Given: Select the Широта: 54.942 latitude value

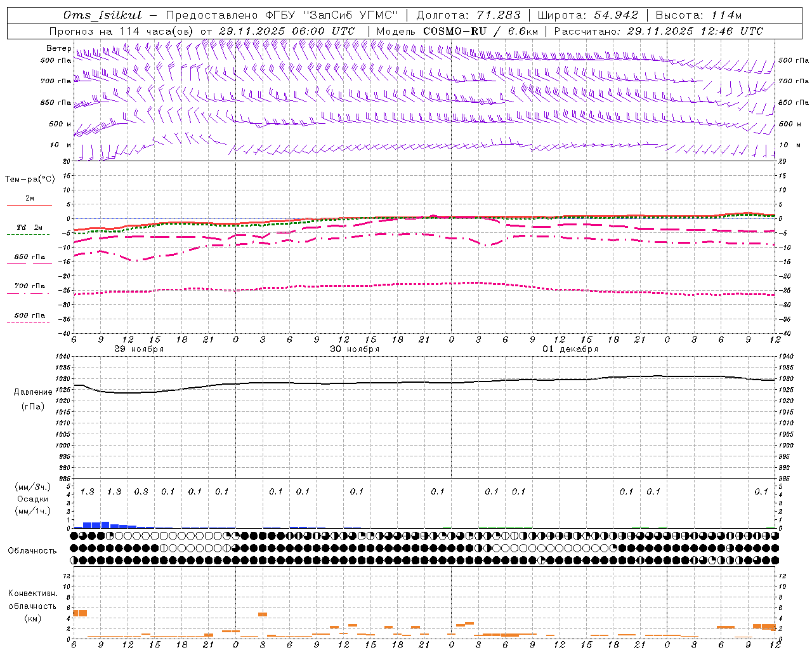Looking at the screenshot, I should click(587, 15).
